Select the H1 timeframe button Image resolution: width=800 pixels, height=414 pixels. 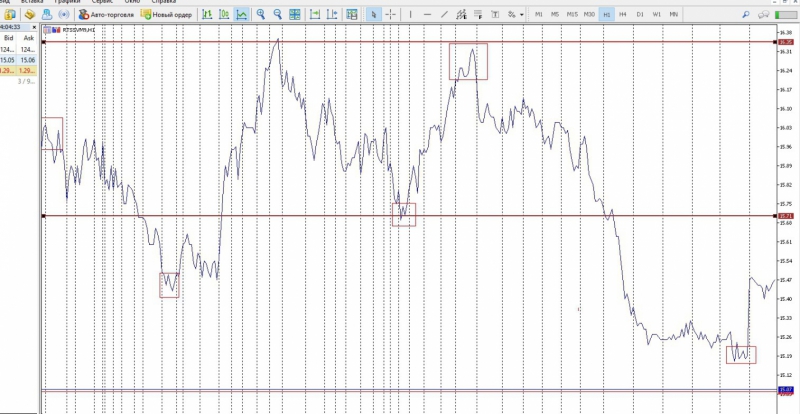coord(607,15)
